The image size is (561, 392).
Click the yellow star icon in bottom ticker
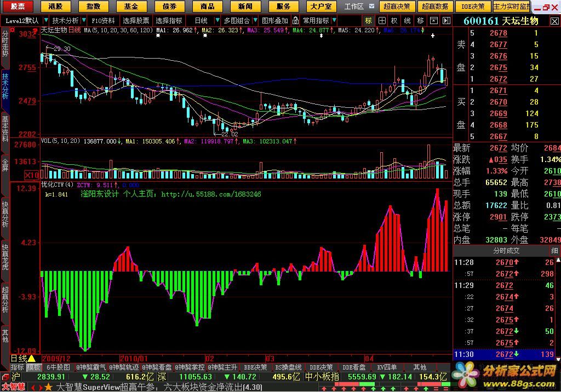pos(48,387)
